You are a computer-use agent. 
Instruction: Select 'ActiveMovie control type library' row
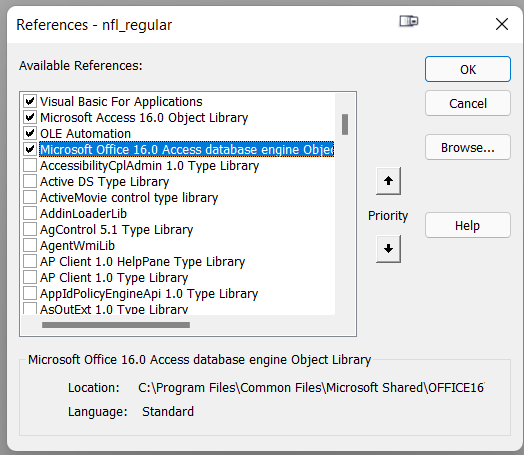coord(129,198)
